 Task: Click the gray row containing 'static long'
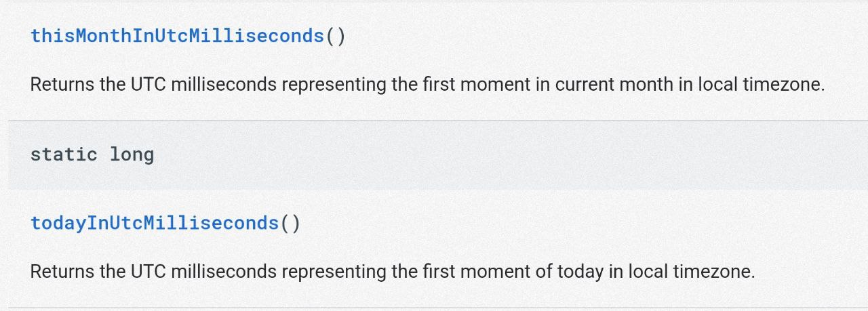(x=475, y=154)
